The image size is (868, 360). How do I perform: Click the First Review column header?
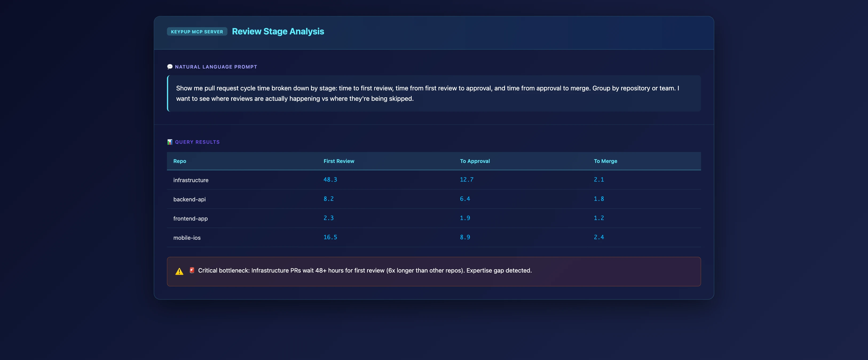339,161
